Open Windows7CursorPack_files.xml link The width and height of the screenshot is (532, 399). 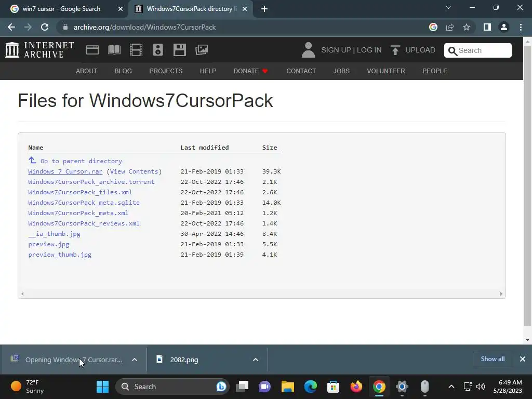[80, 192]
